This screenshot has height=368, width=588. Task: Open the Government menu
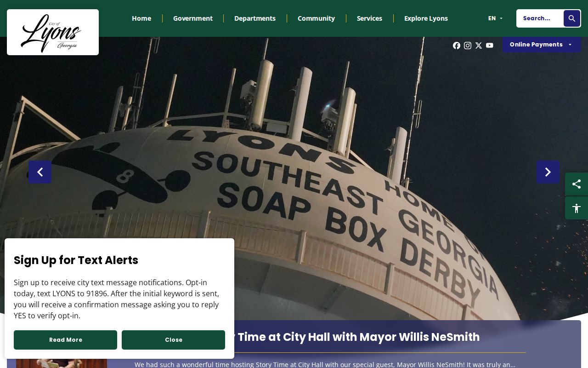(x=193, y=18)
